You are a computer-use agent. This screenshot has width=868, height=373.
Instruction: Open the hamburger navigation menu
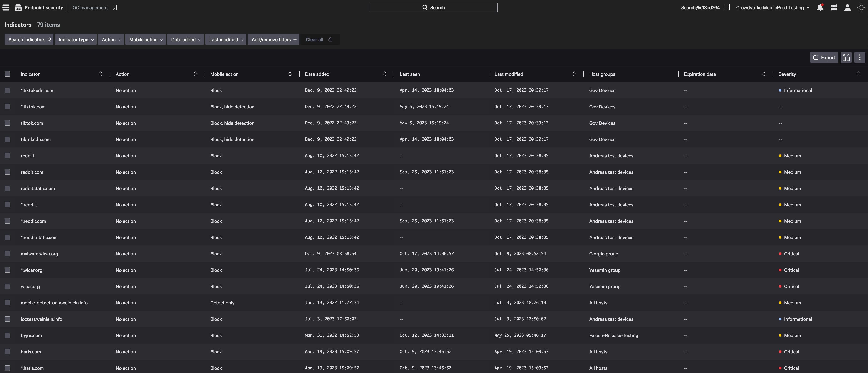6,7
